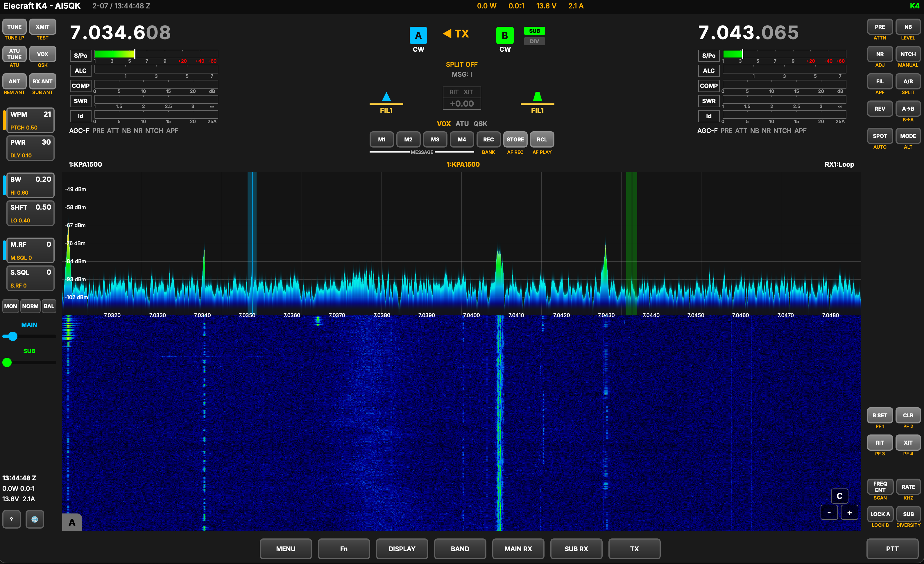Enable the SUB receiver
Screen dimensions: 924x564
(534, 31)
